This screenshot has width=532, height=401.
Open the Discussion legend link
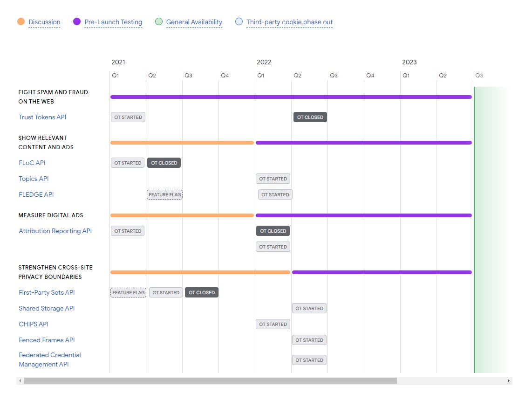(x=44, y=22)
